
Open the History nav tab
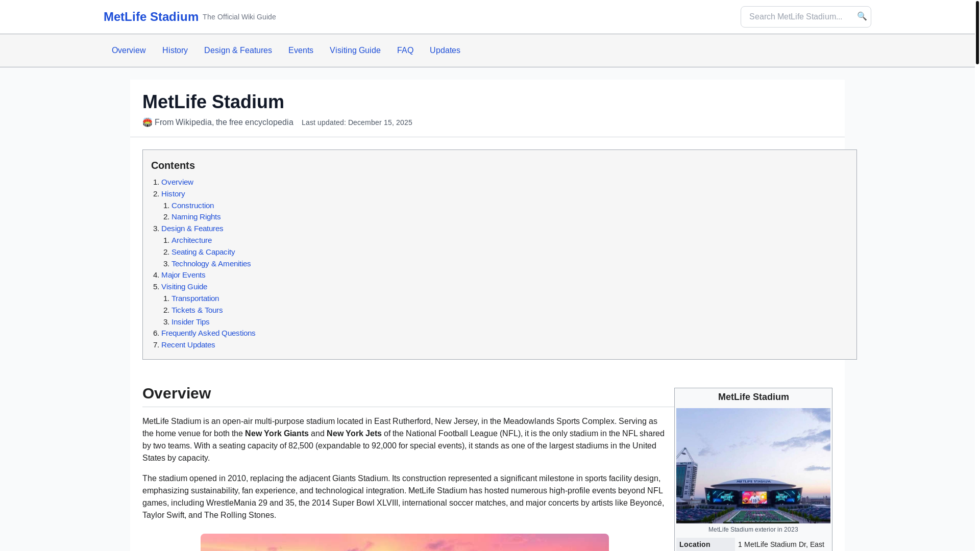(x=175, y=51)
